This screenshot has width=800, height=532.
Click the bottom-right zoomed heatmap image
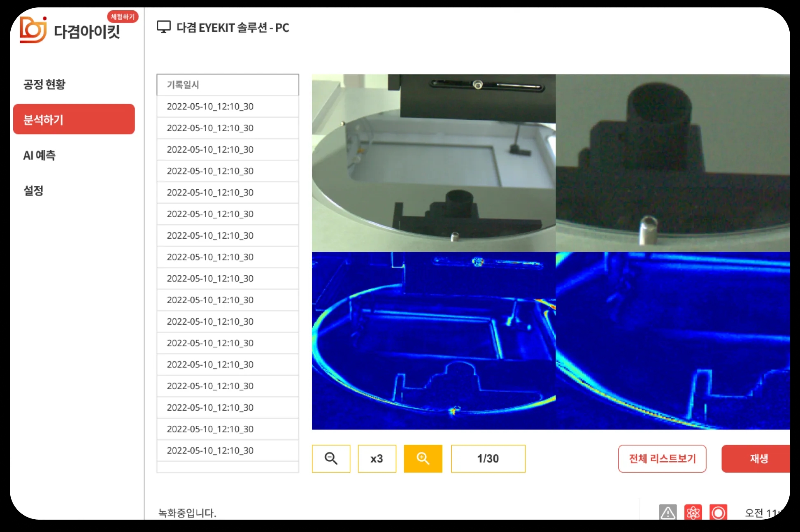point(673,341)
